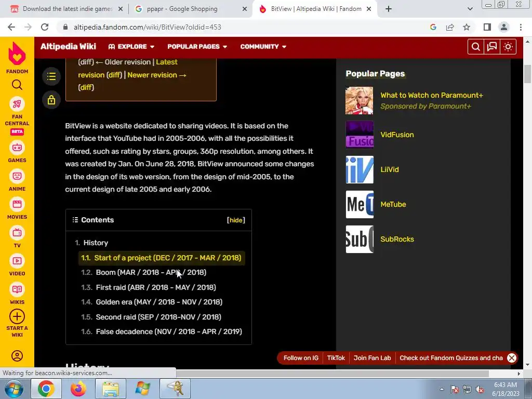
Task: Open Google icon in address bar
Action: point(433,27)
